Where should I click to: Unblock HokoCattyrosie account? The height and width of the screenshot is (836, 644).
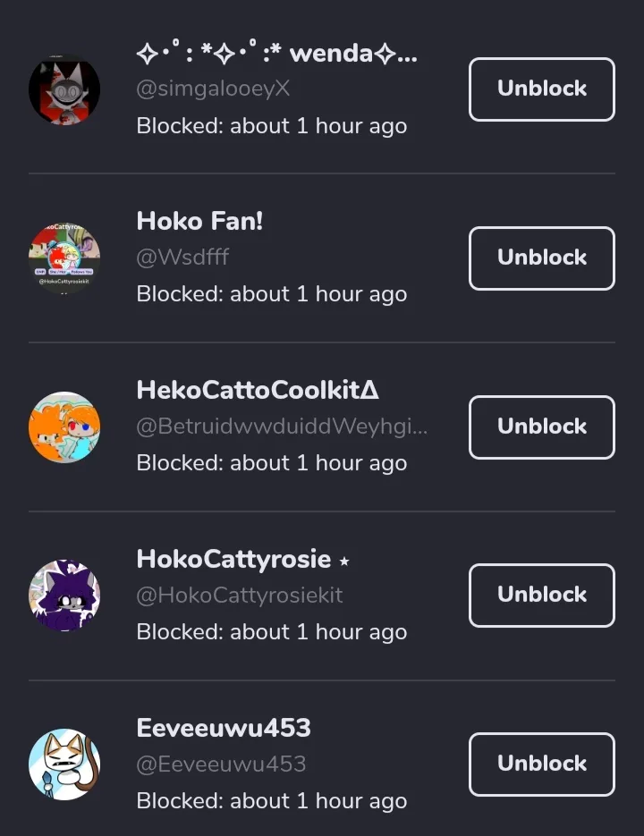coord(541,595)
